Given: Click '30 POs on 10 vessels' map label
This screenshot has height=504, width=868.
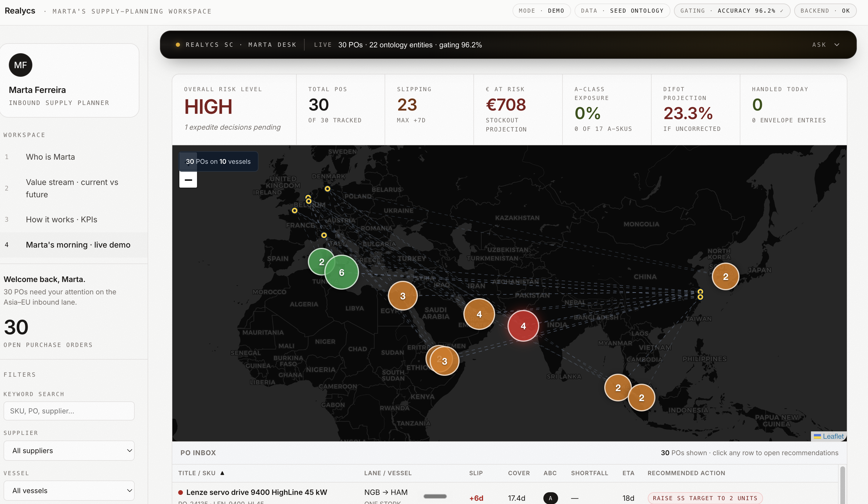Looking at the screenshot, I should [x=218, y=161].
